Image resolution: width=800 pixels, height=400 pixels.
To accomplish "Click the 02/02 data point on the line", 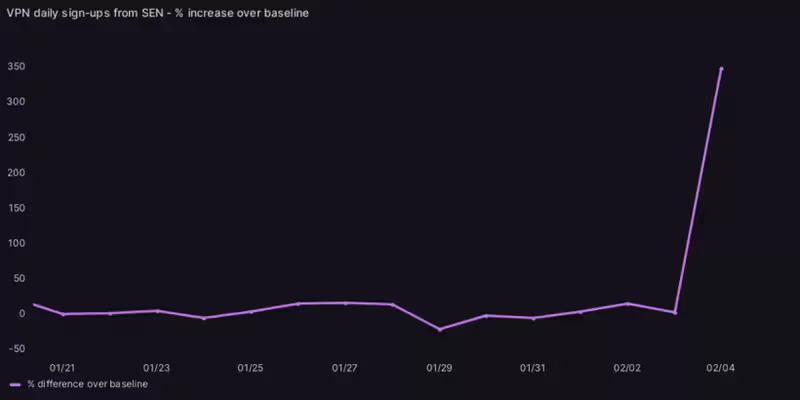I will pyautogui.click(x=628, y=304).
